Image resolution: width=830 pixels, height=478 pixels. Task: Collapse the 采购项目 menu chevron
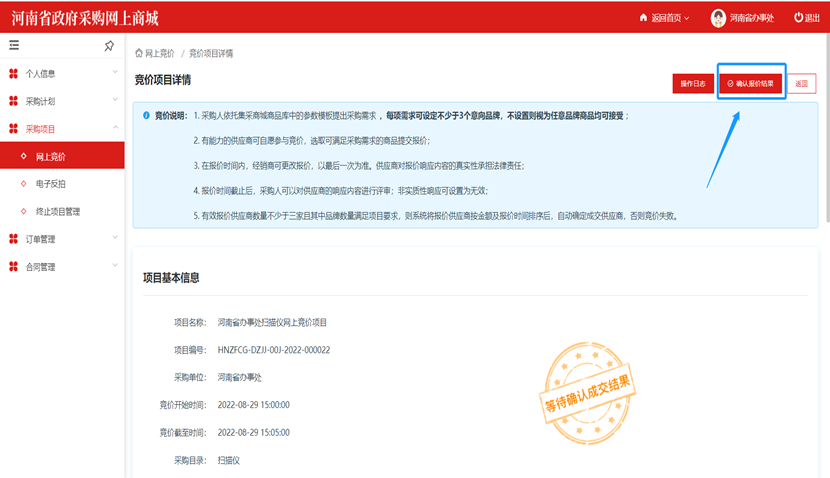[x=115, y=127]
